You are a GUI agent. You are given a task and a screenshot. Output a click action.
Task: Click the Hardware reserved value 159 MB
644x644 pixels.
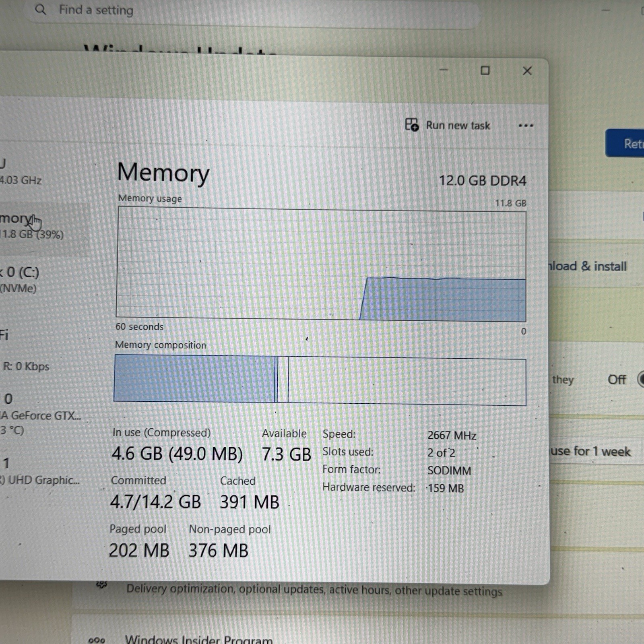point(446,488)
